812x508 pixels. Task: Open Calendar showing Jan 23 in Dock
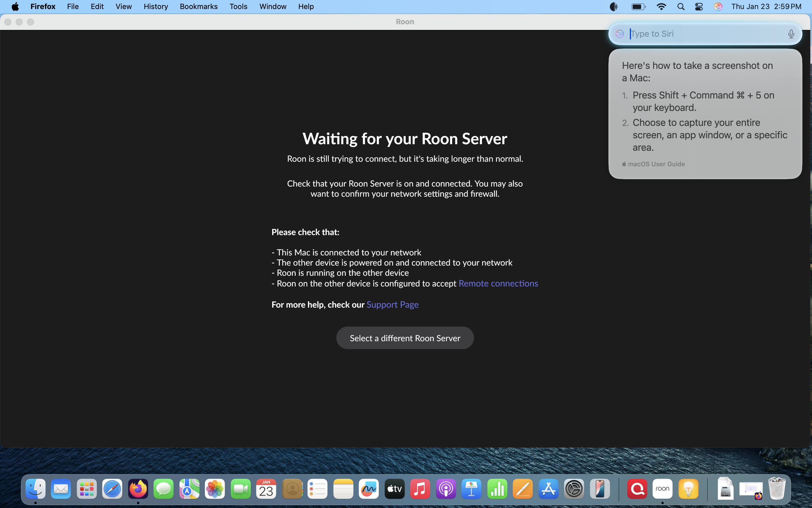(x=266, y=489)
